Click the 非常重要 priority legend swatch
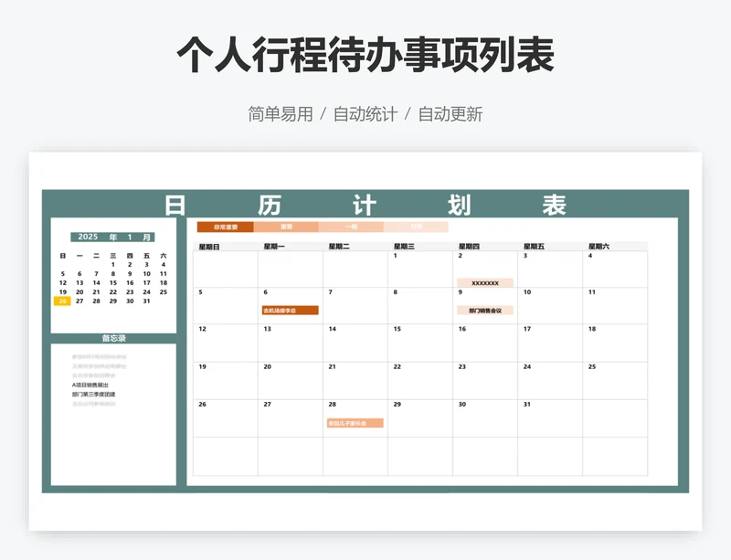This screenshot has width=731, height=560. (225, 227)
